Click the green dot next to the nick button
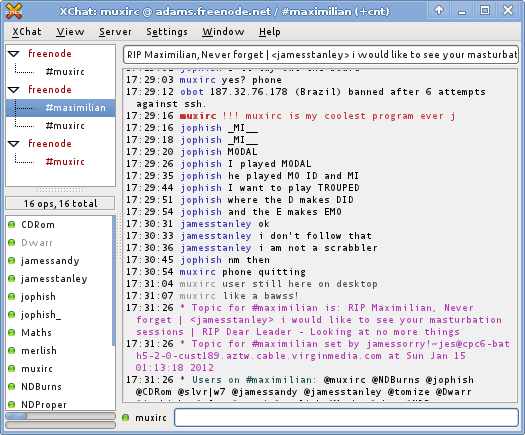This screenshot has height=435, width=525. point(126,418)
